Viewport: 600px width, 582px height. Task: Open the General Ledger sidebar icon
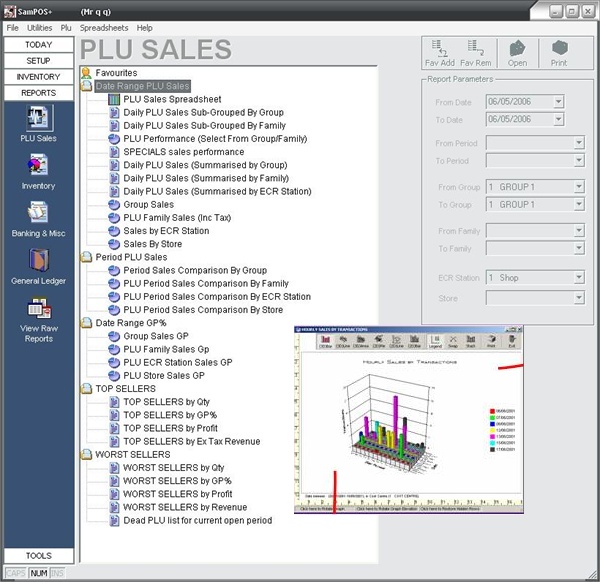pyautogui.click(x=39, y=260)
